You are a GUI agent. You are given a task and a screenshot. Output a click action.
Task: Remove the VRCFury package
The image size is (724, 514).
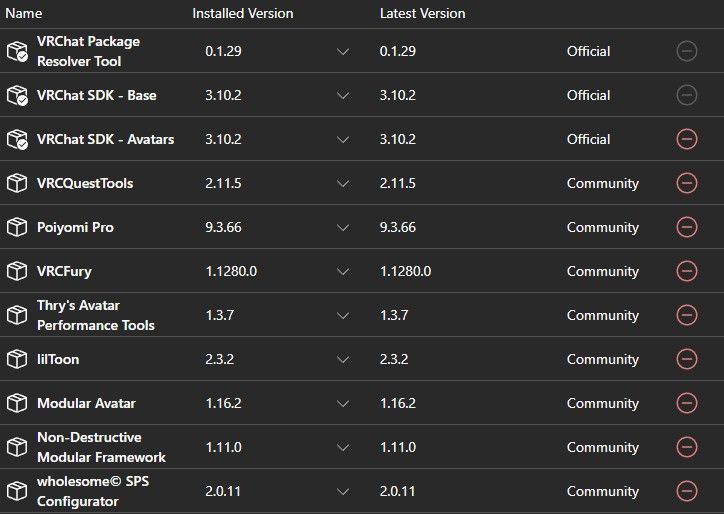pyautogui.click(x=687, y=271)
